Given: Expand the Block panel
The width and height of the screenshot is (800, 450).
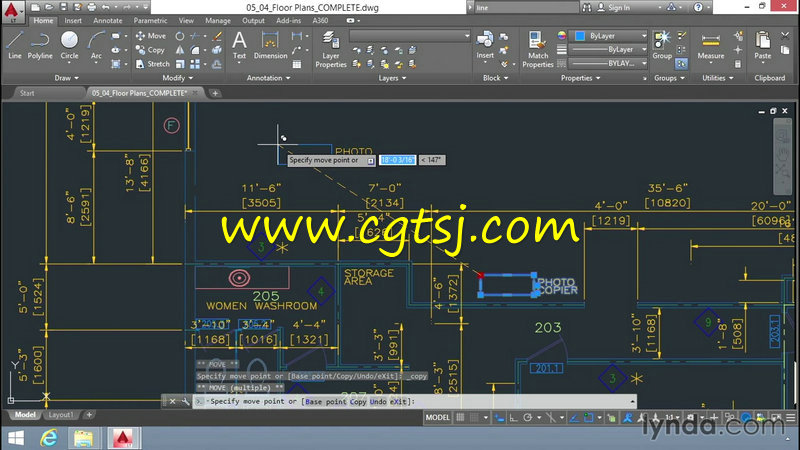Looking at the screenshot, I should pyautogui.click(x=495, y=78).
